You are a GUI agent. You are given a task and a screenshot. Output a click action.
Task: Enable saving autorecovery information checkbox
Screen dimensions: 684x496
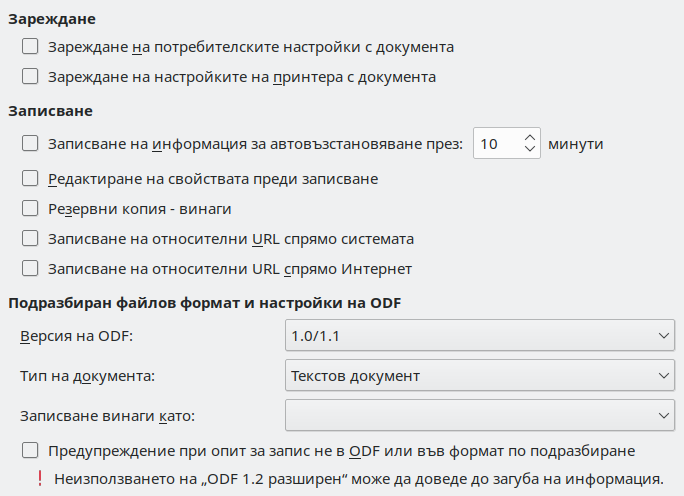30,144
